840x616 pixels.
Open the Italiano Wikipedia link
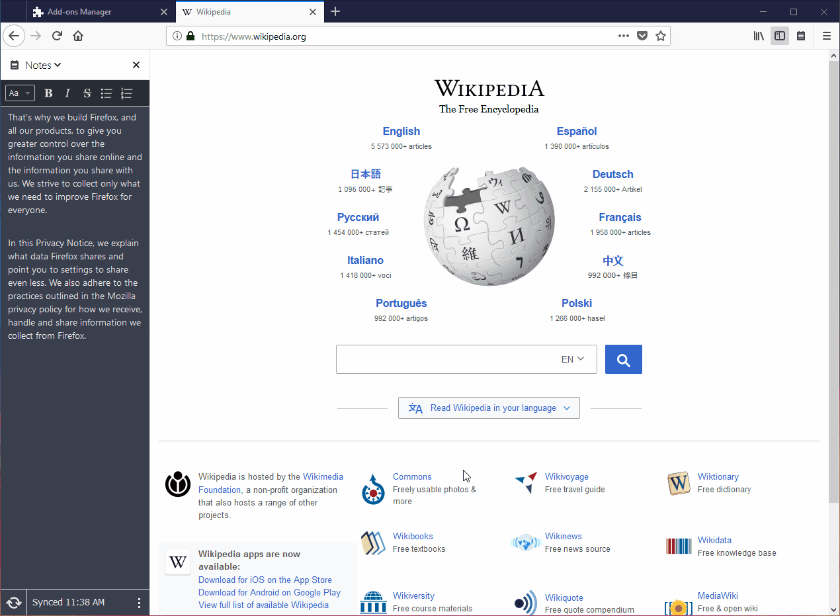(365, 261)
